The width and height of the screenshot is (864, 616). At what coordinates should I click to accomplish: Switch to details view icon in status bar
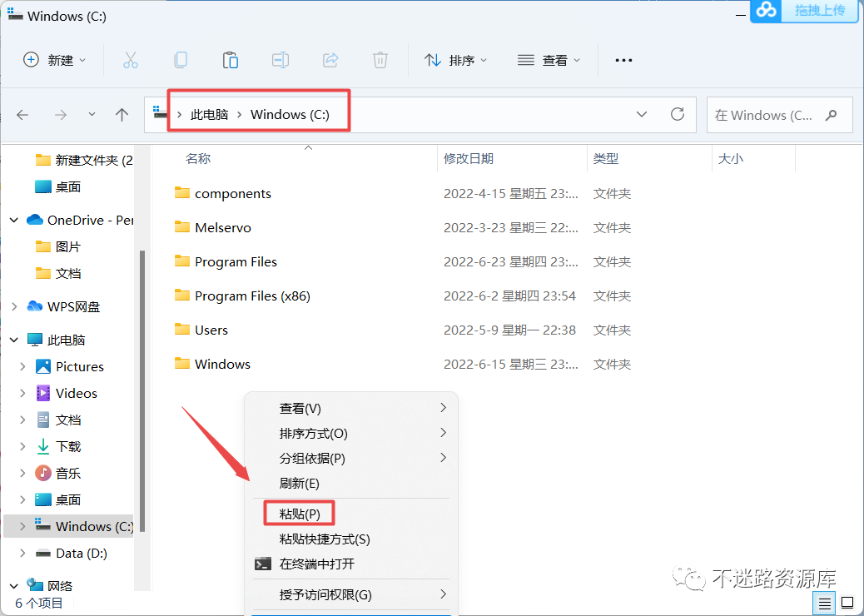(824, 604)
